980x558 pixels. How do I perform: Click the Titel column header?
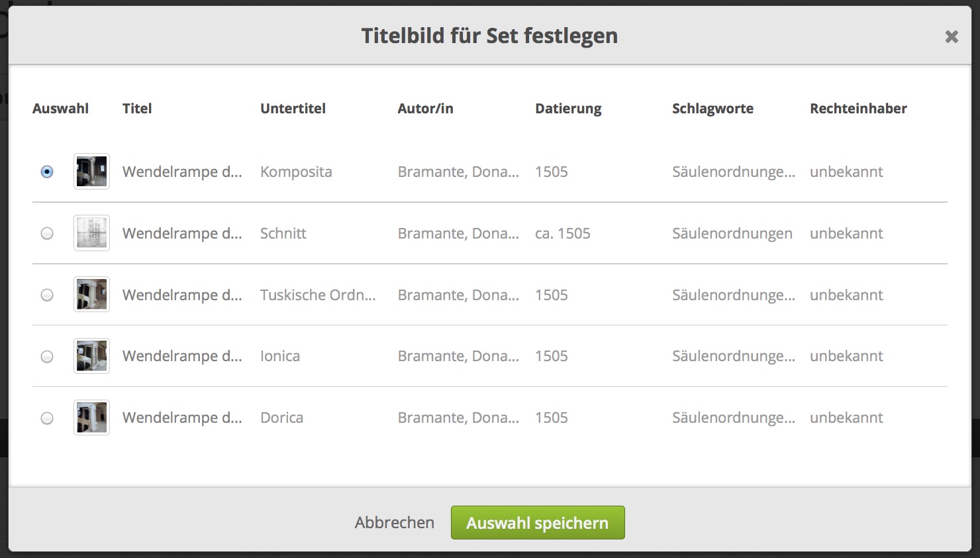click(137, 109)
